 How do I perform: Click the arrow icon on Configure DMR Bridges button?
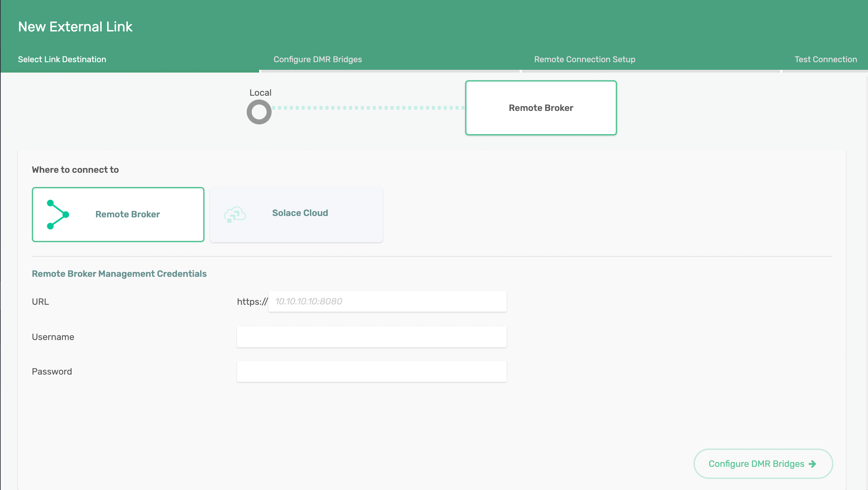coord(813,463)
